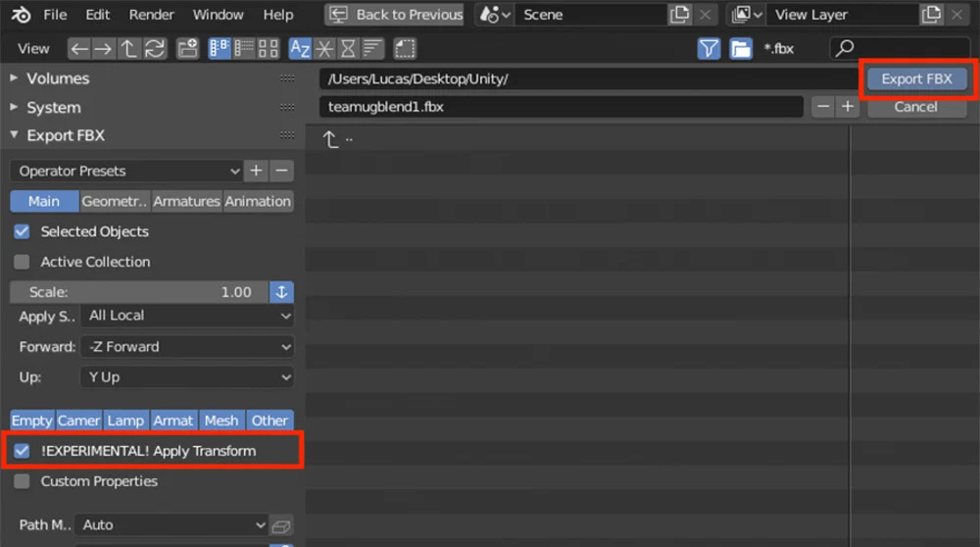Open the Edit menu
Image resolution: width=980 pixels, height=547 pixels.
point(97,15)
